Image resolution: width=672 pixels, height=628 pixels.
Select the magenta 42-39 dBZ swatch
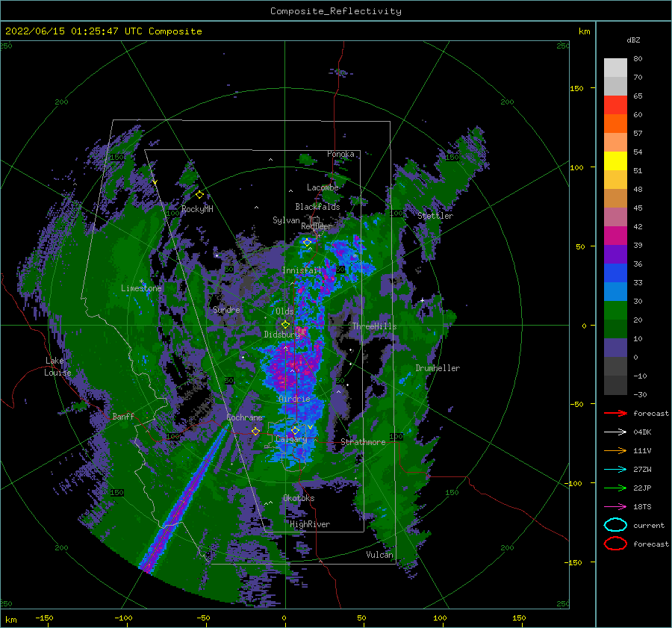pos(615,236)
